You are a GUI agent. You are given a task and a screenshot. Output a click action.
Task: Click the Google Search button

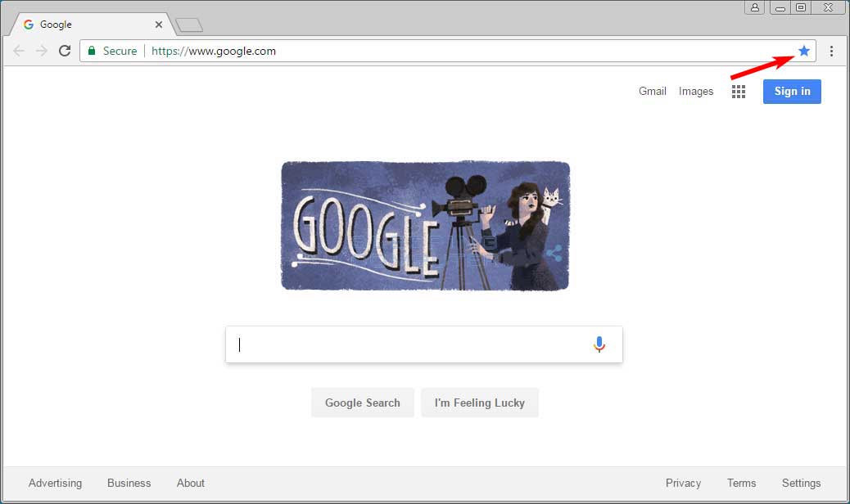[x=362, y=403]
